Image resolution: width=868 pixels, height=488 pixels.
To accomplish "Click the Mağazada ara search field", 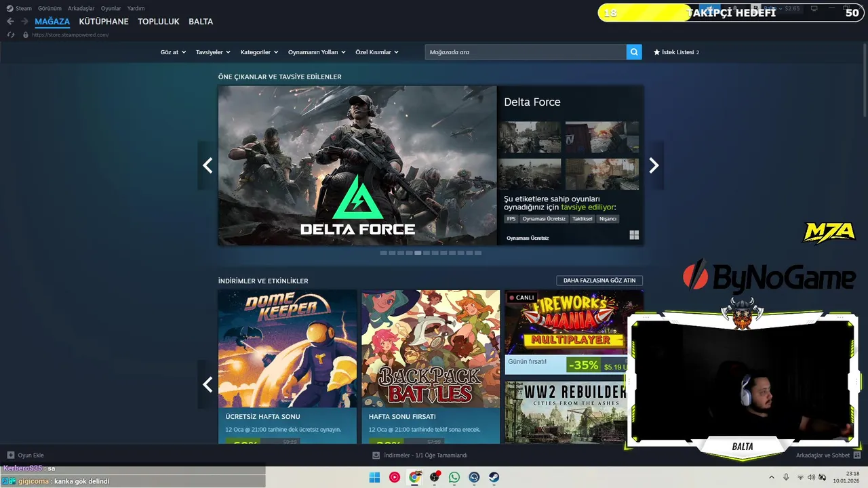I will [526, 52].
